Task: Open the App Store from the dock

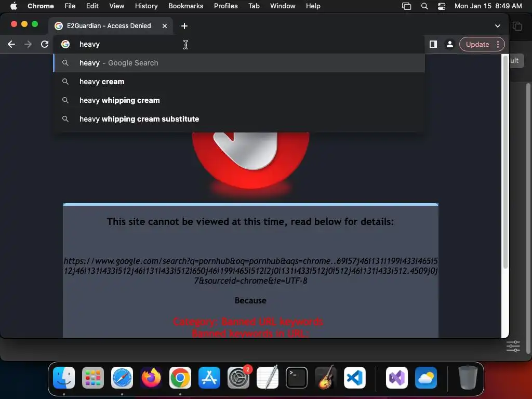Action: 209,378
